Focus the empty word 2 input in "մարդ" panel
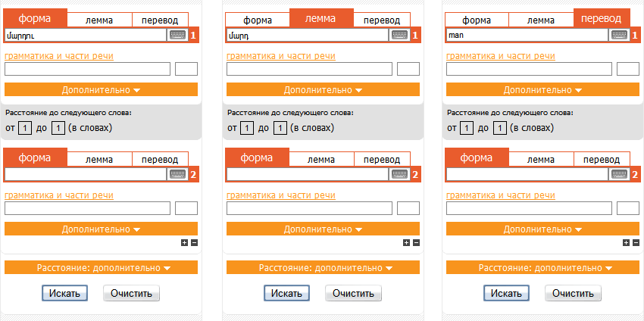This screenshot has height=321, width=644. click(x=307, y=174)
